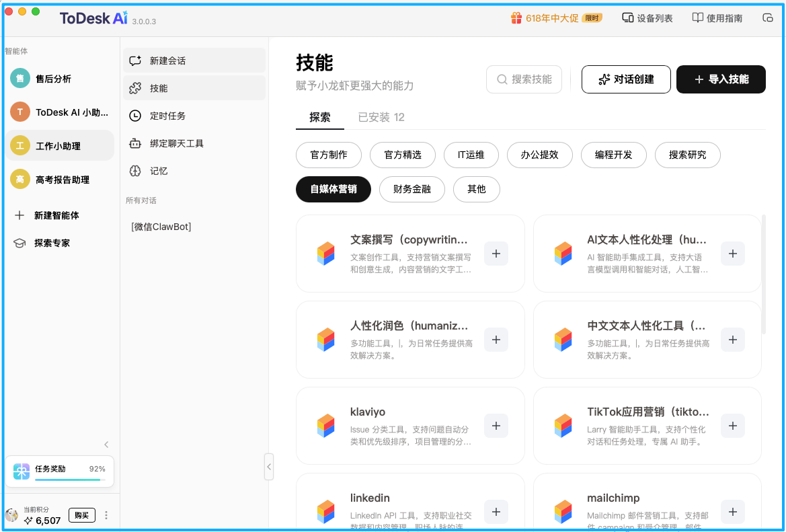Click the 任务奖励 92% progress bar
This screenshot has height=532, width=786.
coord(70,480)
